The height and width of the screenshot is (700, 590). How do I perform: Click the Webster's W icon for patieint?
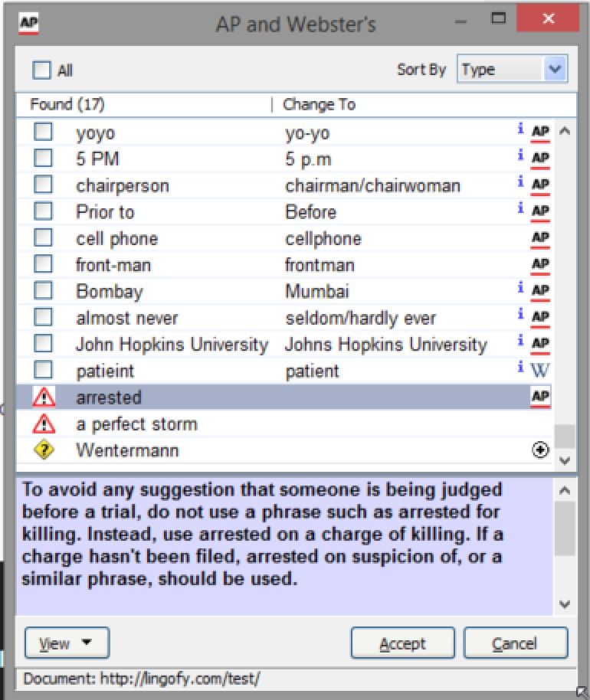pyautogui.click(x=540, y=370)
